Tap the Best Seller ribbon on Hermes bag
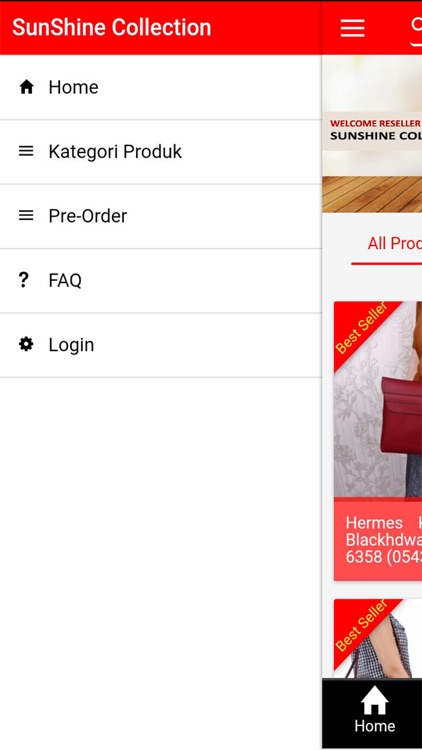This screenshot has height=750, width=422. click(x=361, y=328)
